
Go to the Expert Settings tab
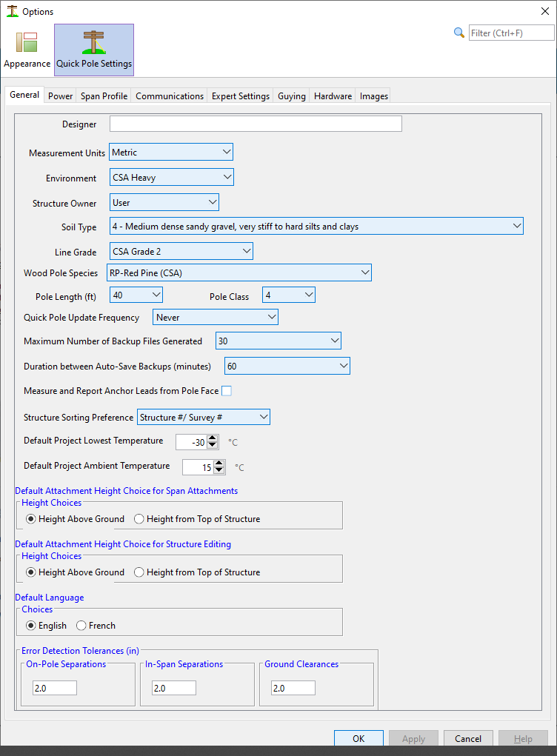click(241, 96)
